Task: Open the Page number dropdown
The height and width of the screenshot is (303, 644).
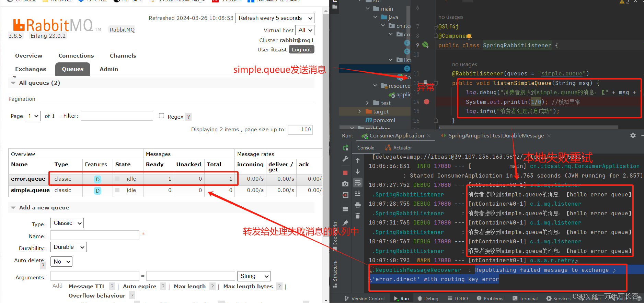Action: [33, 116]
